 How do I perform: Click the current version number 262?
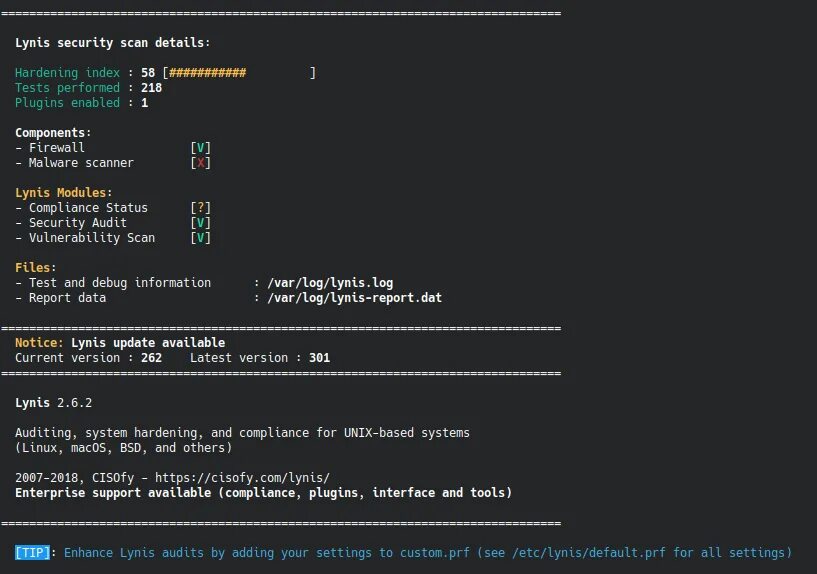[x=151, y=358]
